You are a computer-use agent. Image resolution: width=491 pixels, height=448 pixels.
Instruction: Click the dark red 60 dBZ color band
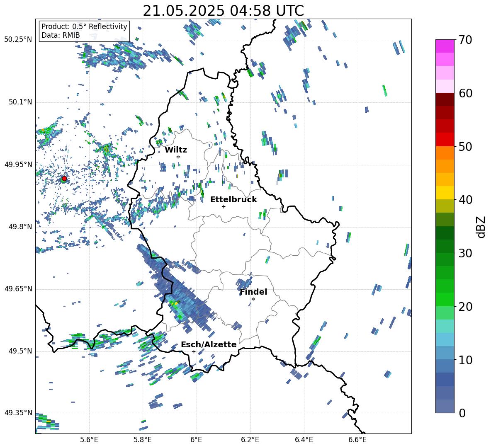(445, 99)
